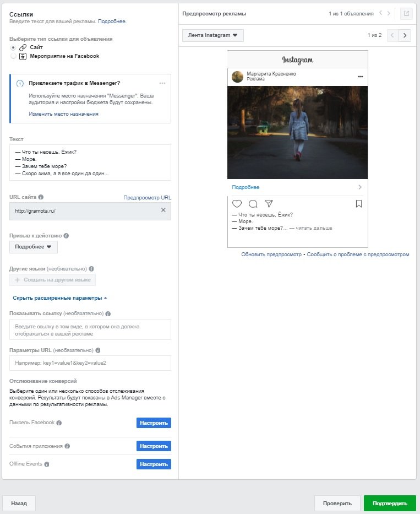Clear the URL field with X icon
The image size is (420, 514).
163,210
